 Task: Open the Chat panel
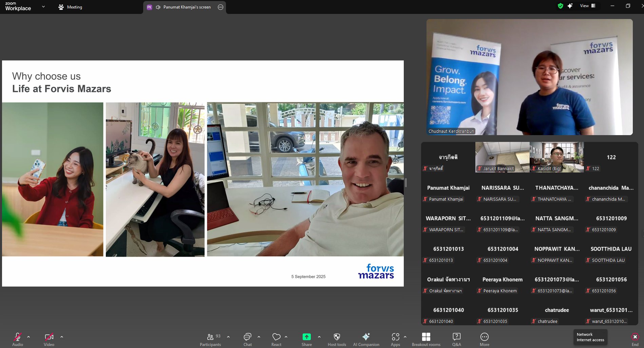(x=248, y=339)
